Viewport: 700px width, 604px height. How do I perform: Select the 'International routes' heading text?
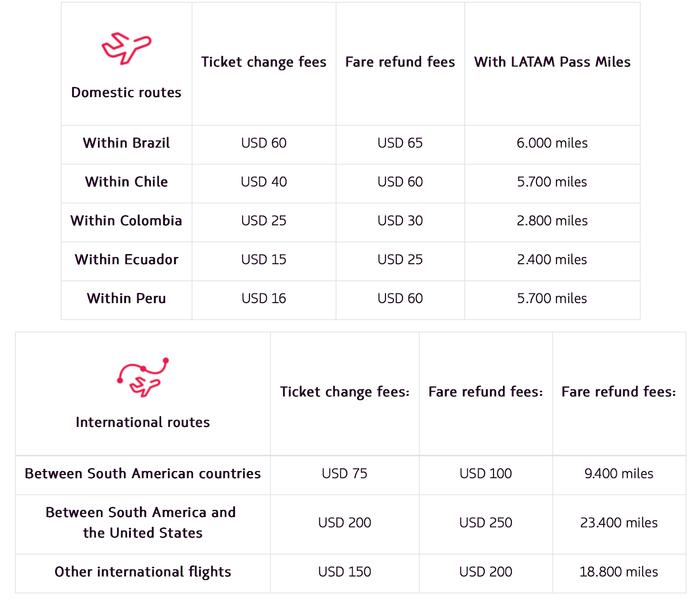click(x=143, y=422)
